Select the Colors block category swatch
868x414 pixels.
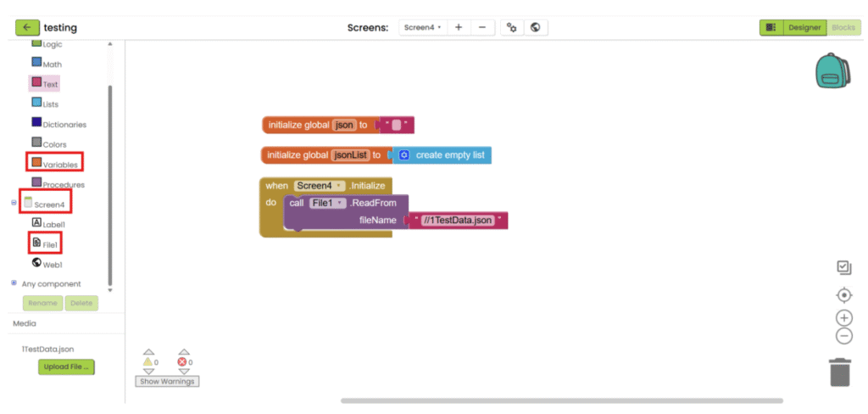click(x=36, y=143)
